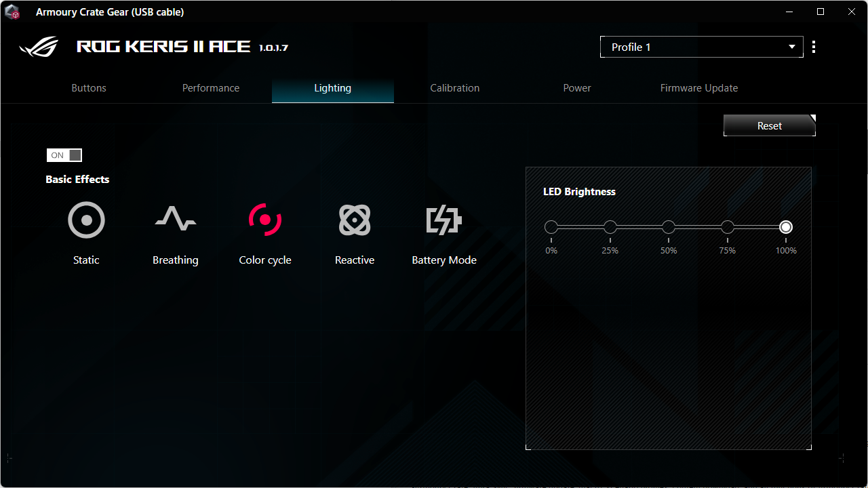Expand the Profile 1 dropdown
The image size is (868, 488).
click(702, 47)
